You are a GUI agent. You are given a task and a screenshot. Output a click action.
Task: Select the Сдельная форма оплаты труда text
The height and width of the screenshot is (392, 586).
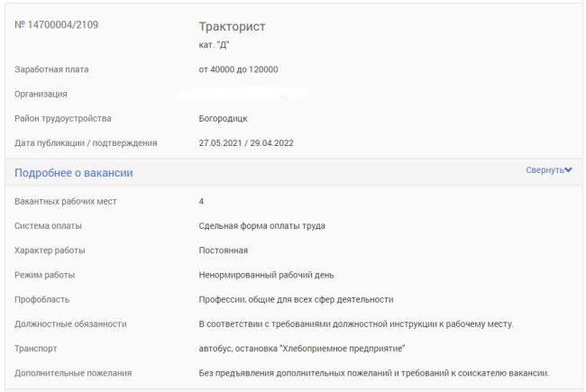[262, 226]
